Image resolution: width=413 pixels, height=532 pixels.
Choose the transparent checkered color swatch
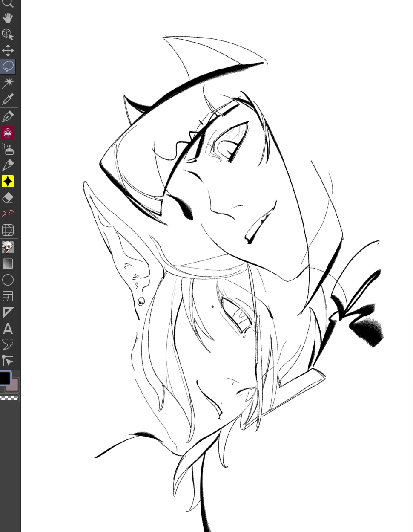point(9,398)
